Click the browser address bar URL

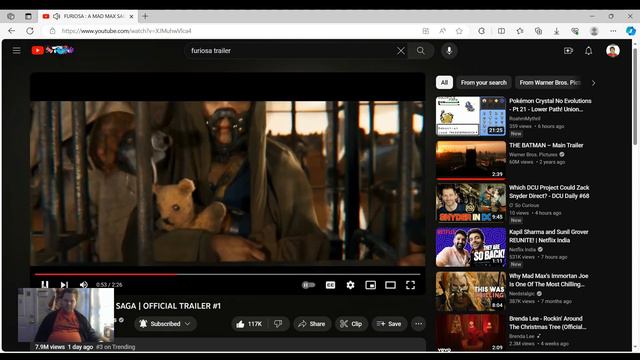pyautogui.click(x=127, y=31)
